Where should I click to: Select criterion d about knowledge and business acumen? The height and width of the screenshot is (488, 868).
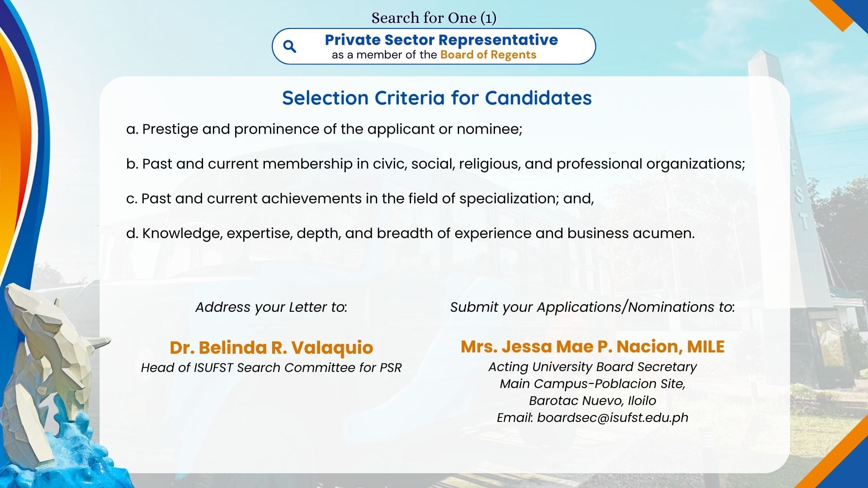coord(410,233)
